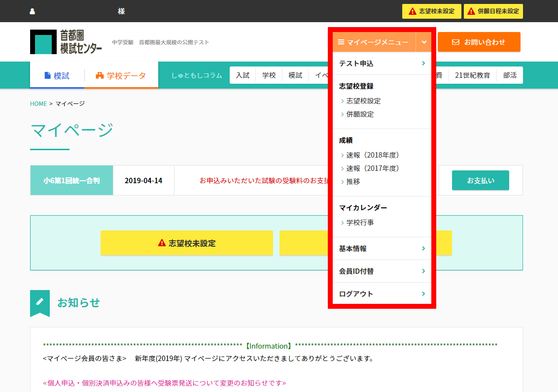Open 学校行事 under マイカレンダー
Screen dimensions: 558x392
coord(360,223)
